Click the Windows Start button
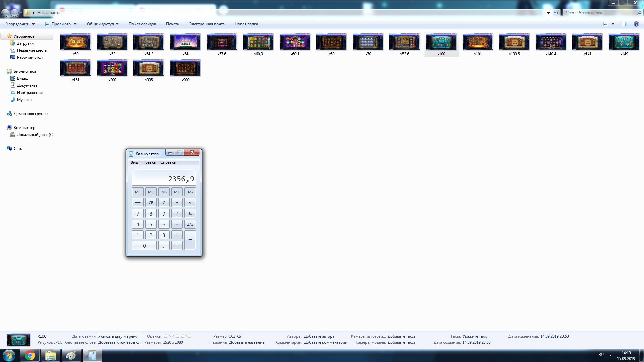644x362 pixels. [9, 355]
